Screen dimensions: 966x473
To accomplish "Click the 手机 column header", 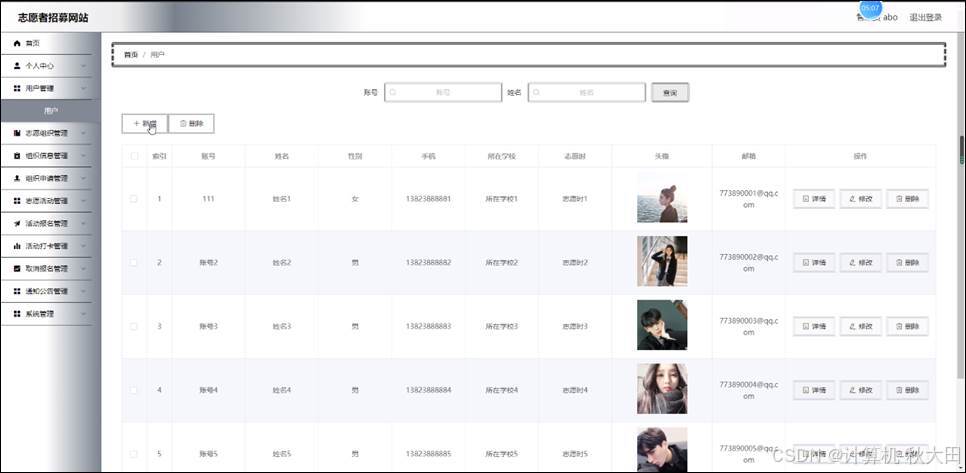I will [428, 156].
